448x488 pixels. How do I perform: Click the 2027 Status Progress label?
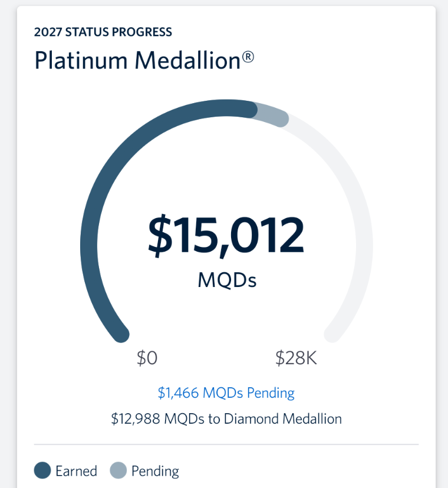point(103,32)
